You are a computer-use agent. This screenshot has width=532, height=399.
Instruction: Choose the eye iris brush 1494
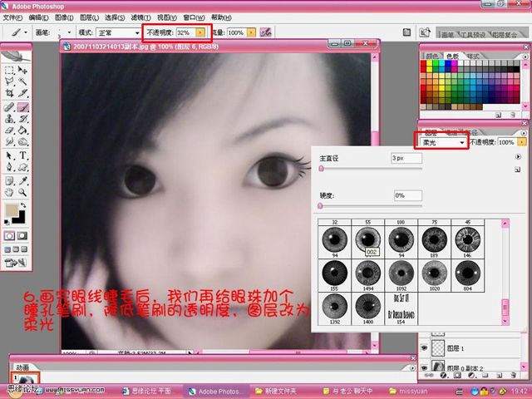pos(367,275)
